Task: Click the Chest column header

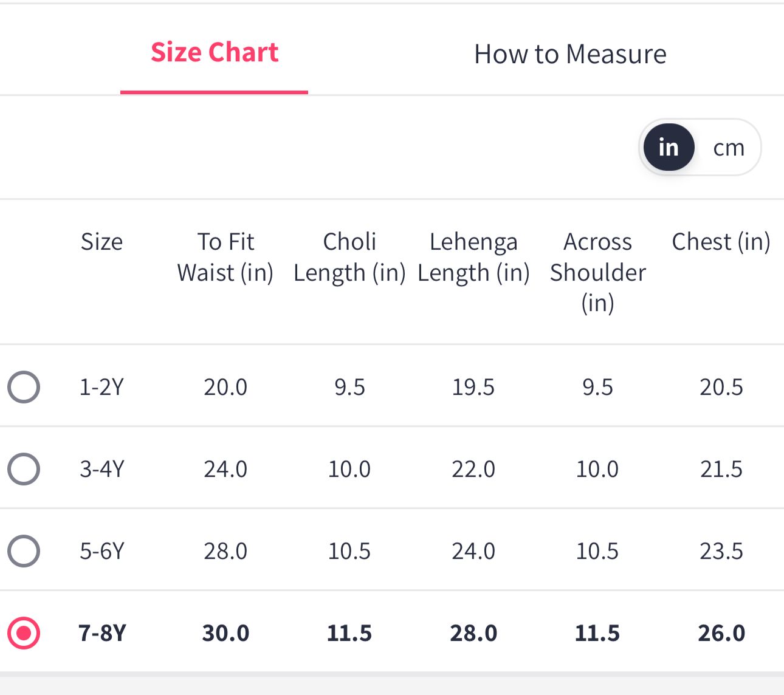Action: (x=721, y=242)
